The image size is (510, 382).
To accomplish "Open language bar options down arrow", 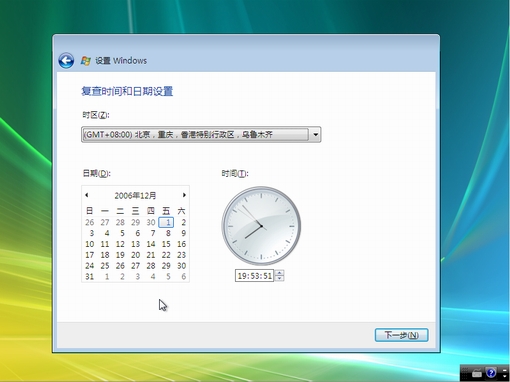I will point(505,377).
